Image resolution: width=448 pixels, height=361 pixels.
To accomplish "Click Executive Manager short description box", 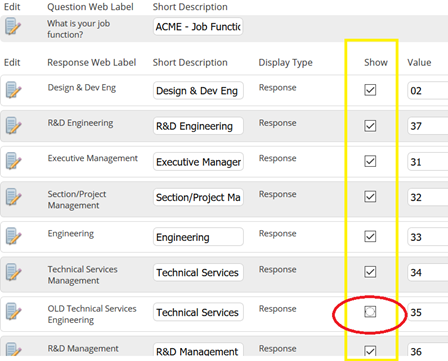I will point(198,162).
